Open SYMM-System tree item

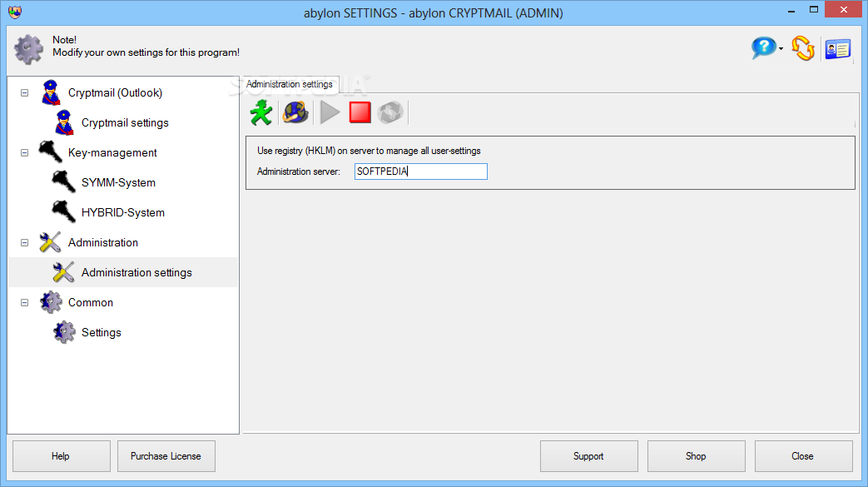(118, 182)
